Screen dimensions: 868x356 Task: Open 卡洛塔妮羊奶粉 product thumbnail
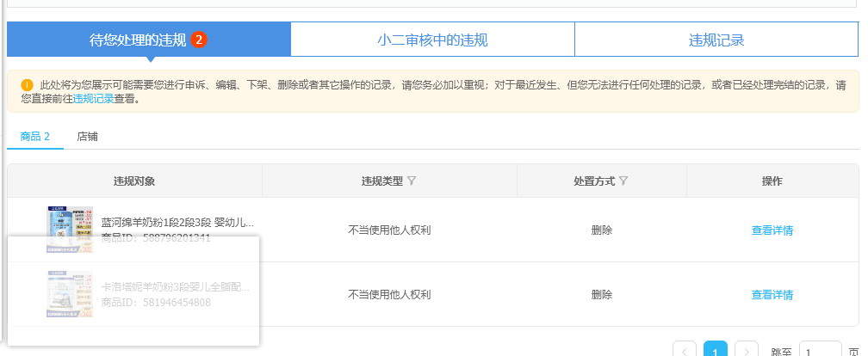[70, 294]
